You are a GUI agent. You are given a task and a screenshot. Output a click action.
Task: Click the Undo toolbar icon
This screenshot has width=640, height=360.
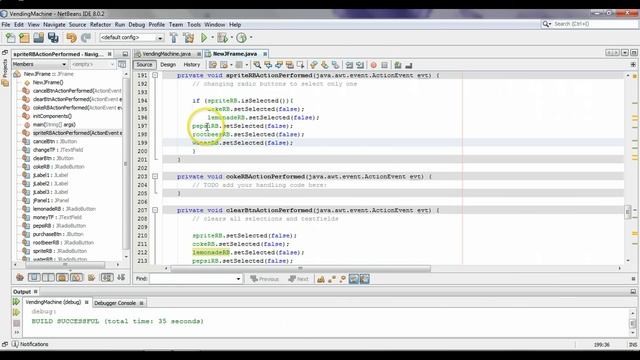coord(71,38)
